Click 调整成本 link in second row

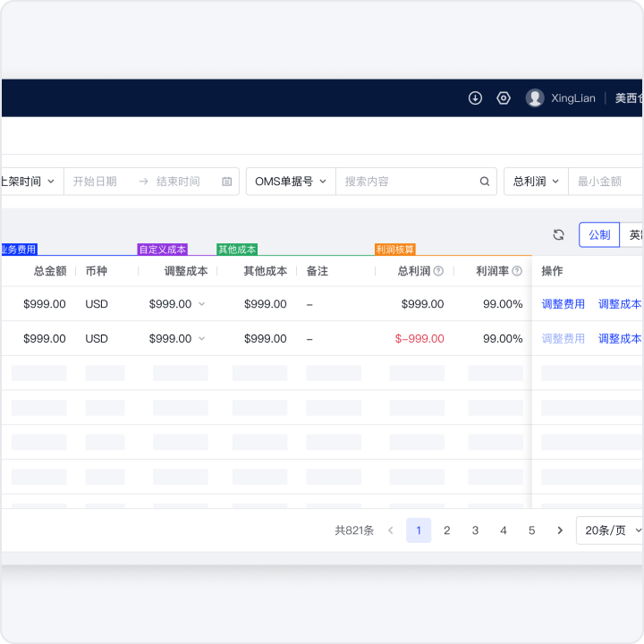click(x=619, y=339)
